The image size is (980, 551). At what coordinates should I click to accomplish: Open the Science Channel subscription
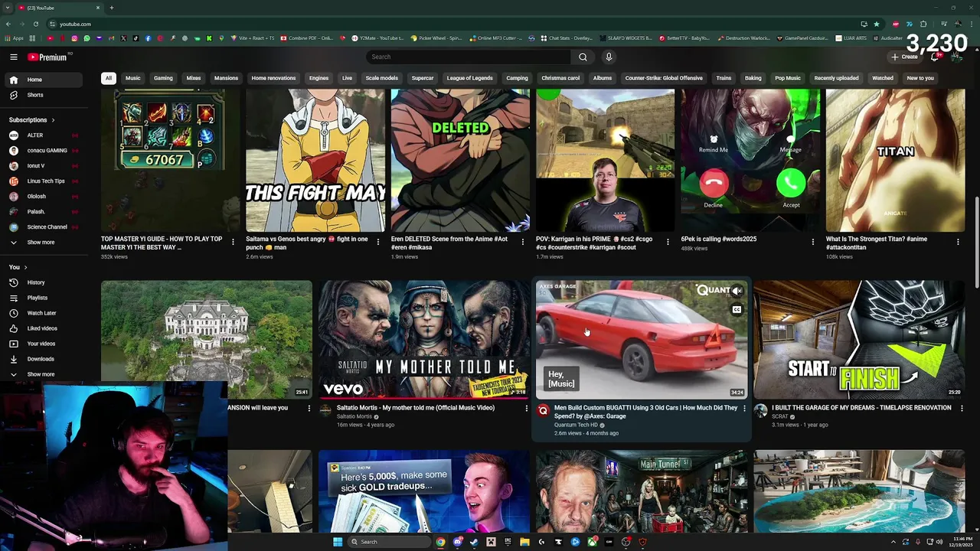click(43, 227)
